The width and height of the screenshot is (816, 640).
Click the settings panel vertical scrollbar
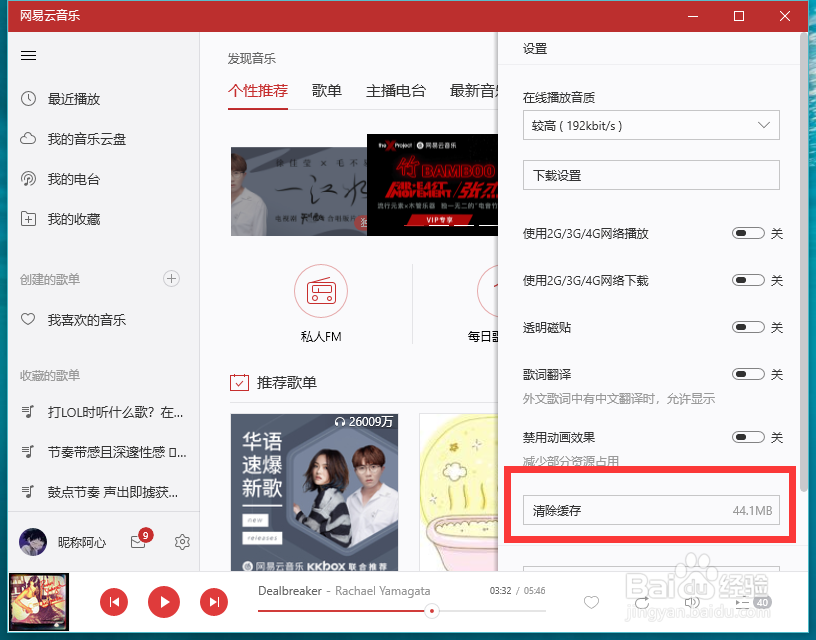pyautogui.click(x=804, y=262)
